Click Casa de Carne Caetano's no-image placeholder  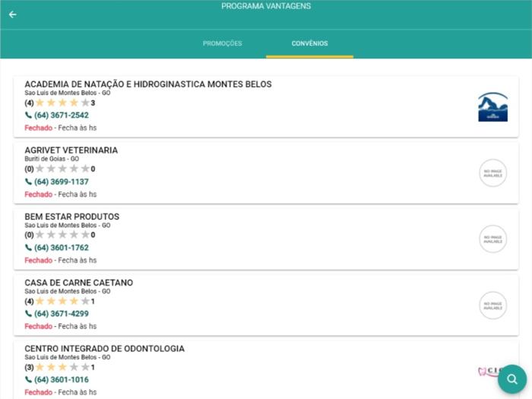click(492, 306)
